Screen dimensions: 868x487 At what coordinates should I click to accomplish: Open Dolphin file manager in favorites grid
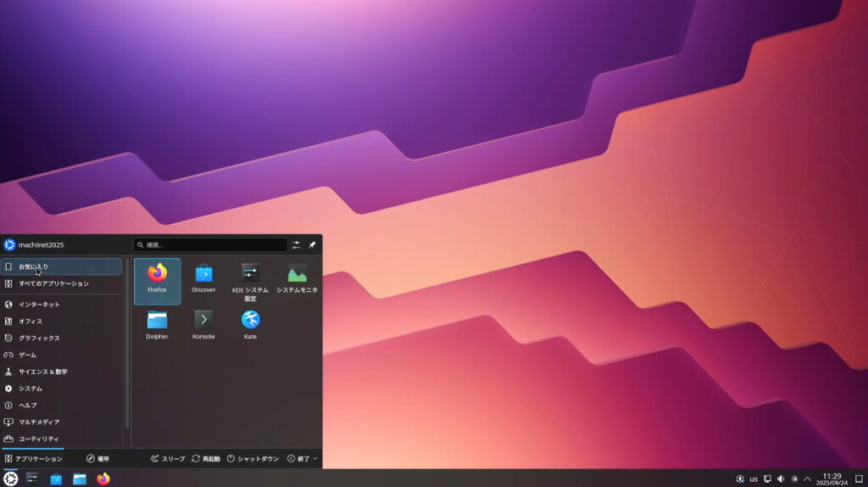157,325
